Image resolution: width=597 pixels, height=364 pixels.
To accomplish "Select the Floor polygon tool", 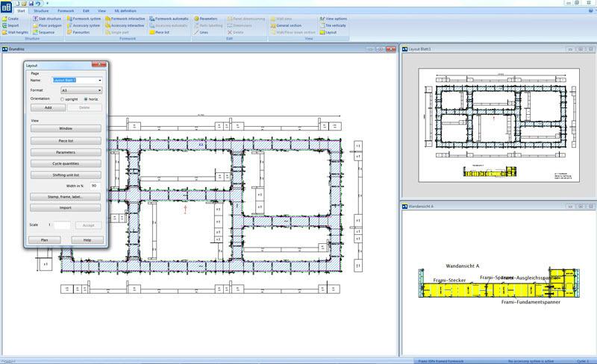I will tap(36, 25).
